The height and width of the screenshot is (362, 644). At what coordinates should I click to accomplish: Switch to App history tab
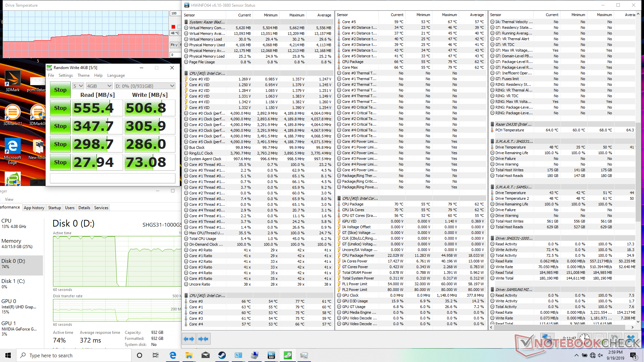pyautogui.click(x=34, y=208)
